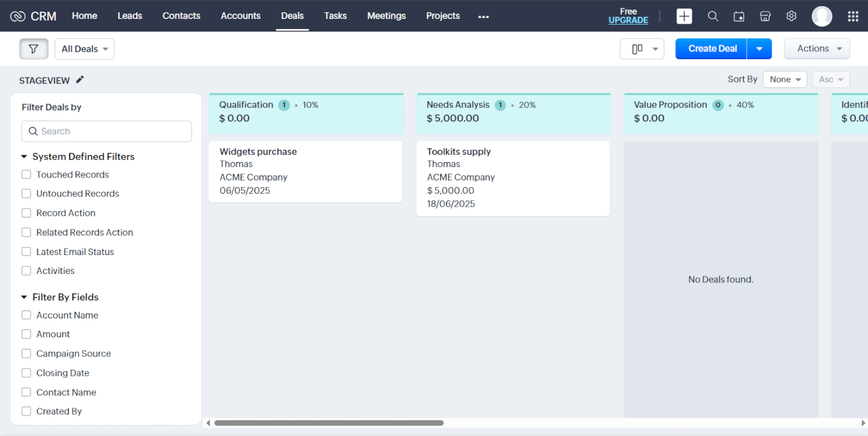Toggle the filter funnel button
Viewport: 868px width, 436px height.
click(x=34, y=49)
